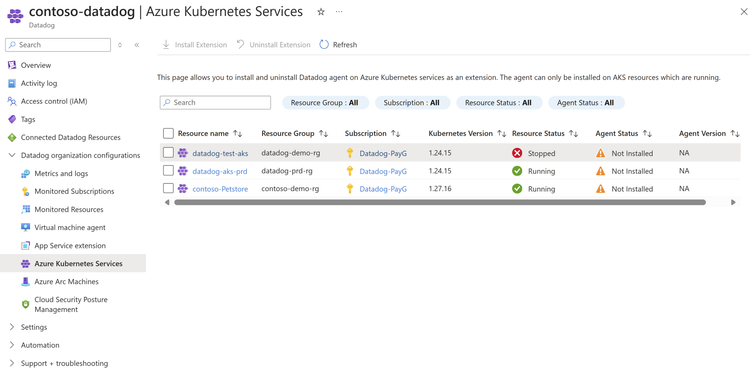Click the table's horizontal scrollbar
This screenshot has height=372, width=750.
440,202
